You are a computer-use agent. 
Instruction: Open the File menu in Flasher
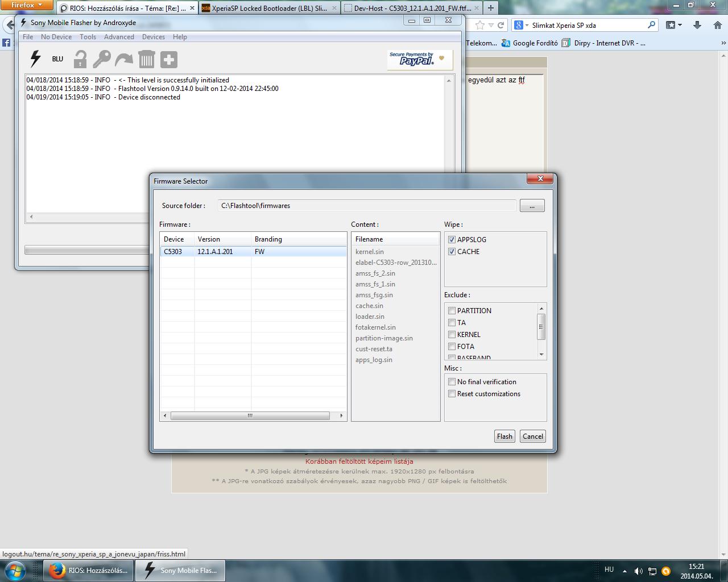click(28, 36)
